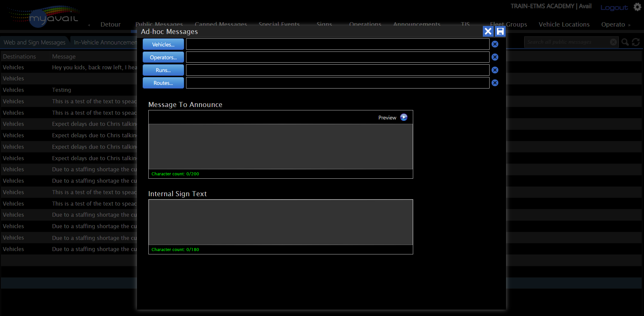The width and height of the screenshot is (644, 316).
Task: Clear the Runs field with X icon
Action: pyautogui.click(x=495, y=70)
